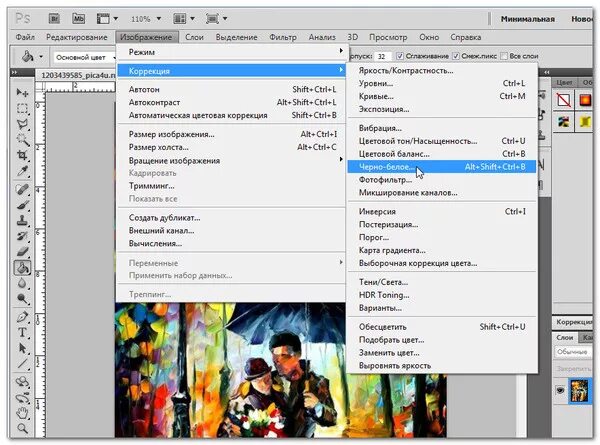Select the layer thumbnail in Слои panel
The height and width of the screenshot is (445, 600).
click(579, 390)
